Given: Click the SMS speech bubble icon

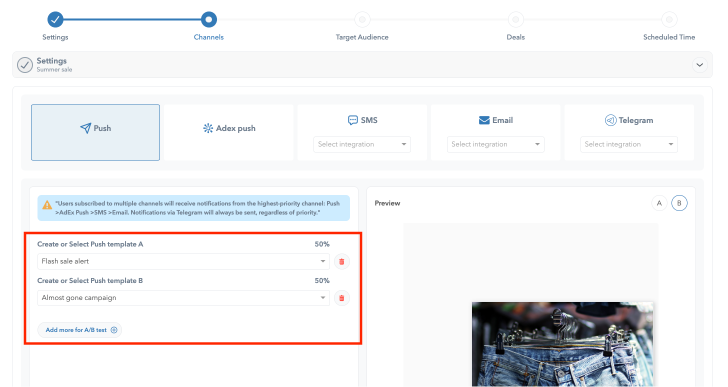Looking at the screenshot, I should [353, 120].
